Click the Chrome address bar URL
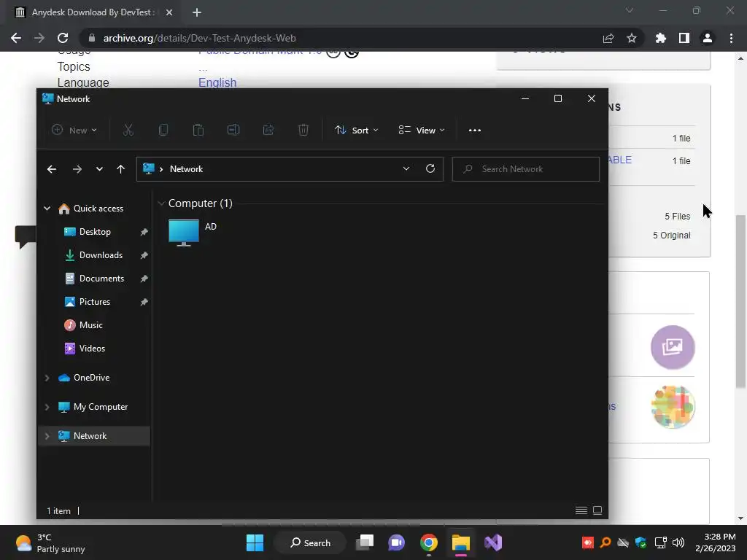The width and height of the screenshot is (747, 560). tap(200, 38)
